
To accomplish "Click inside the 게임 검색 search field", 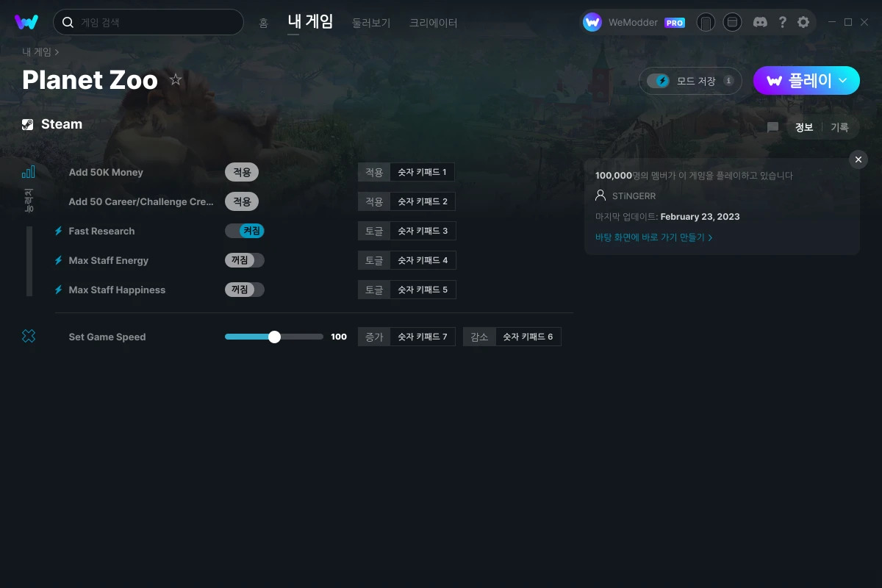I will coord(148,22).
